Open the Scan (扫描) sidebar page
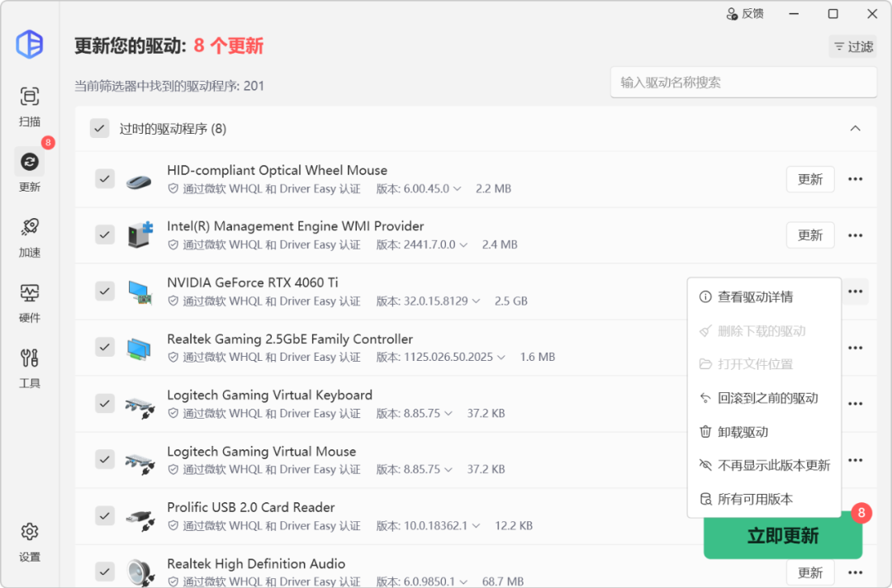Viewport: 892px width, 588px height. point(30,107)
